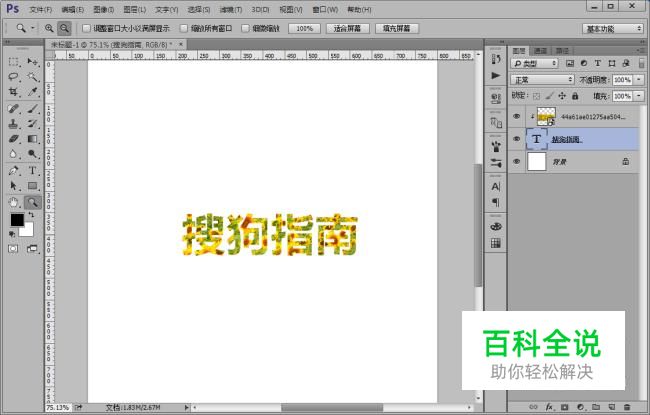Enable zoom all windows checkbox
This screenshot has width=650, height=415.
[184, 28]
